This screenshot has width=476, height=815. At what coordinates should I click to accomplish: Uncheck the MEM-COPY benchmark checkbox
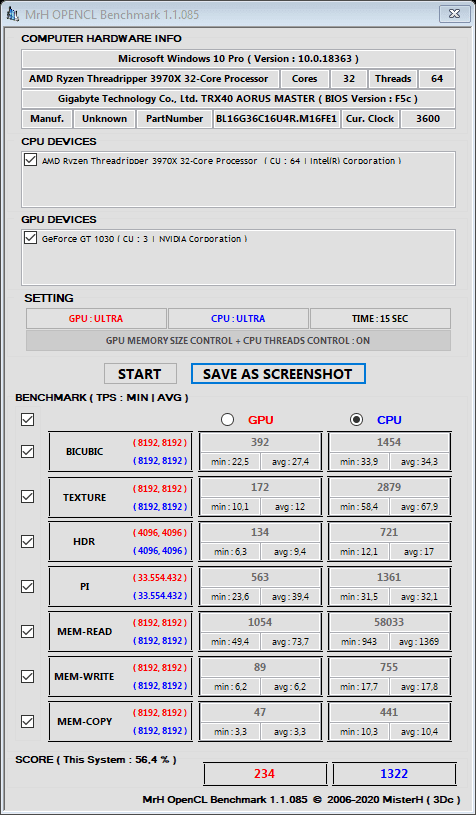coord(28,721)
